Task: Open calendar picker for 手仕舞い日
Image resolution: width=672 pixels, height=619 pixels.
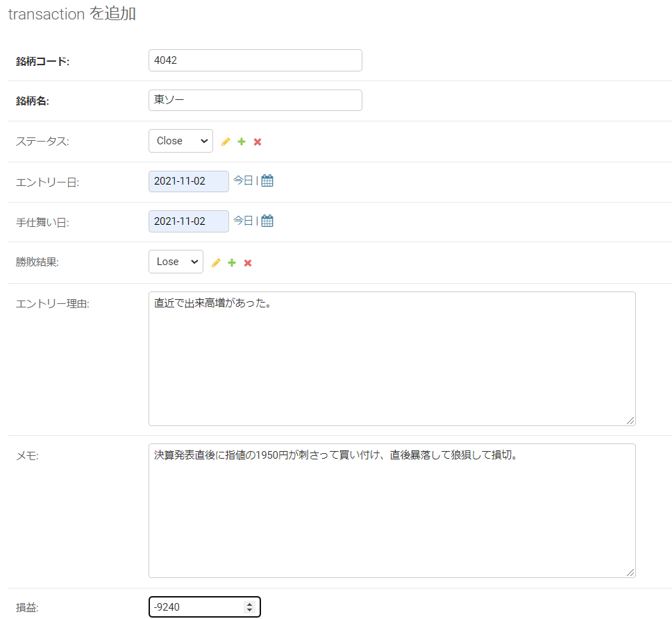Action: [x=267, y=221]
